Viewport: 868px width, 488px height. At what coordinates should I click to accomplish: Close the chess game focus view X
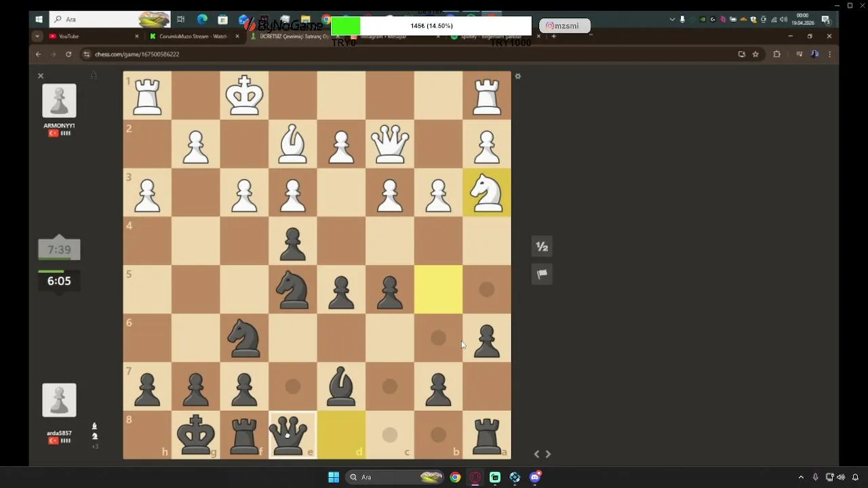pos(41,76)
